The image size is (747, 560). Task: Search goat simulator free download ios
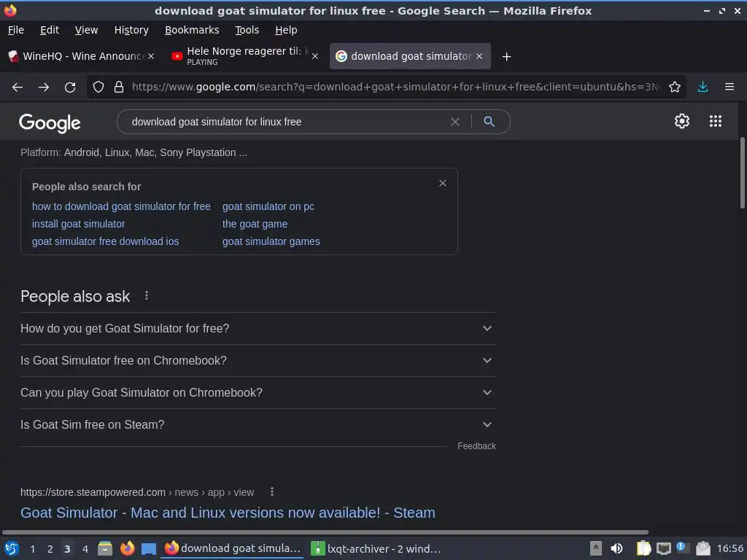[105, 241]
